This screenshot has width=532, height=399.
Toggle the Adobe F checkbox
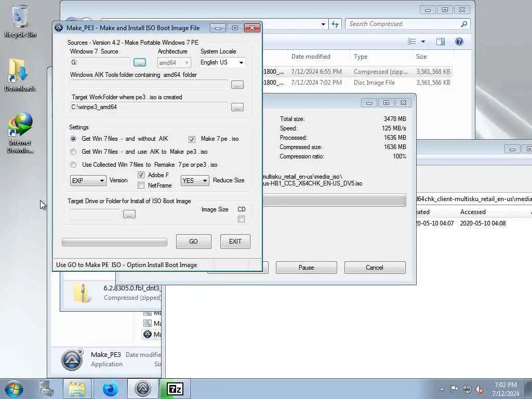click(141, 175)
